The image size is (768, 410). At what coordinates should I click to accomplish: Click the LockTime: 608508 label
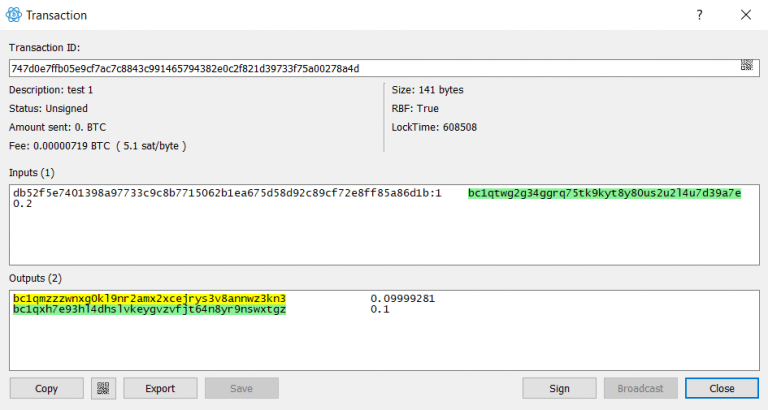(x=434, y=127)
